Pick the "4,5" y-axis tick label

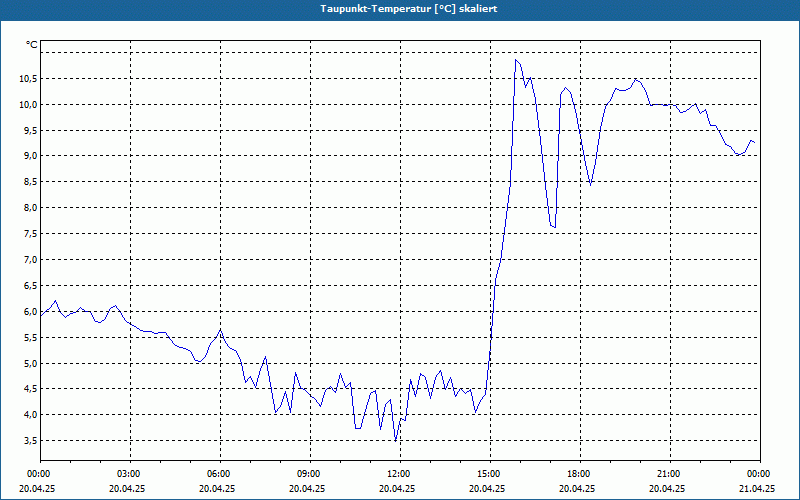click(30, 389)
